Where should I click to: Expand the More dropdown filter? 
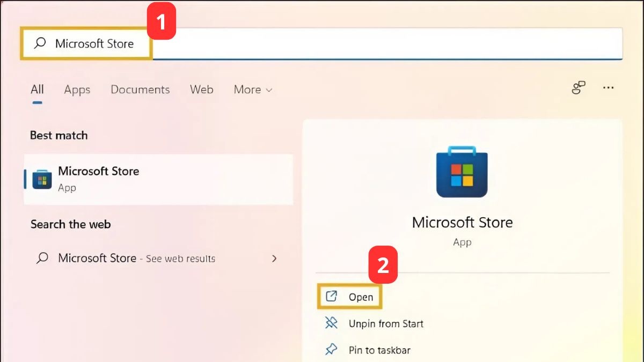pyautogui.click(x=253, y=90)
